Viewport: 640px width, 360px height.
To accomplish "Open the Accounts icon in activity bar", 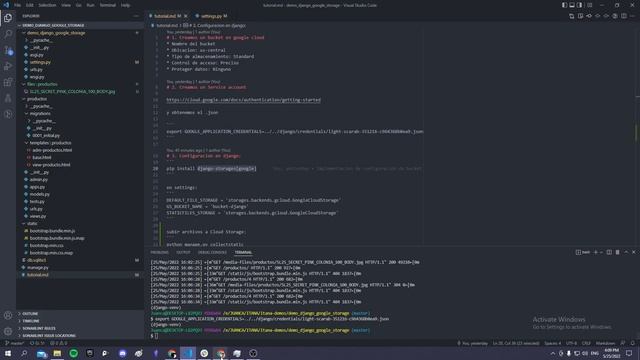I will (x=8, y=315).
